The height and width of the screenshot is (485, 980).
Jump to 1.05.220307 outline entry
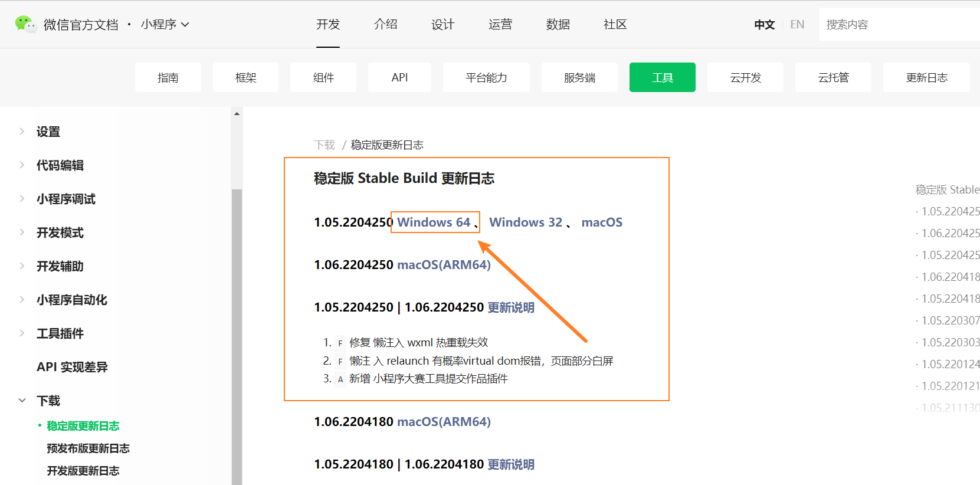click(950, 320)
